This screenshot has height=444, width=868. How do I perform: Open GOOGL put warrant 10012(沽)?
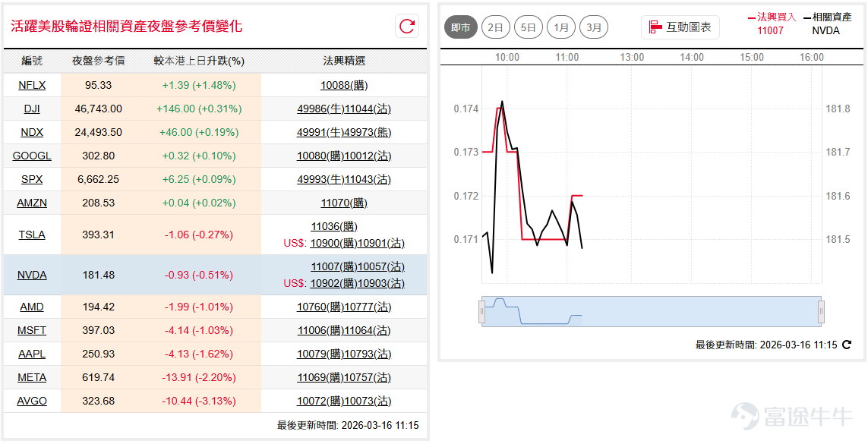(368, 156)
